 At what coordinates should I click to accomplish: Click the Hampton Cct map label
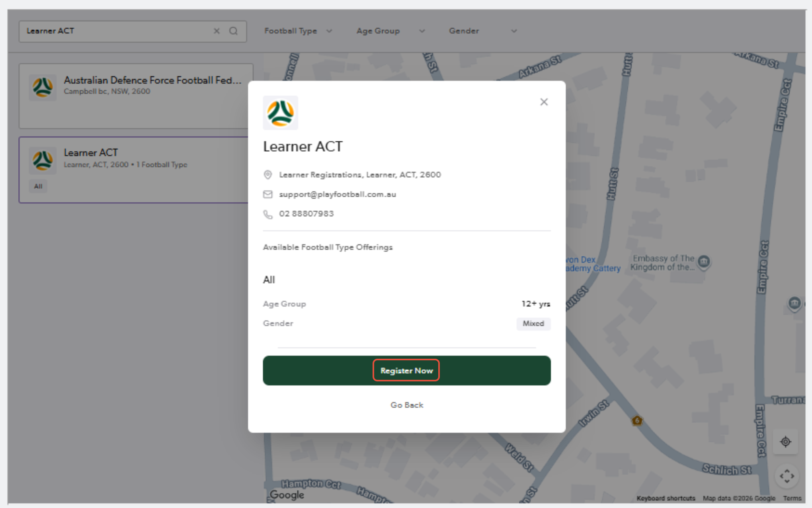(x=311, y=484)
